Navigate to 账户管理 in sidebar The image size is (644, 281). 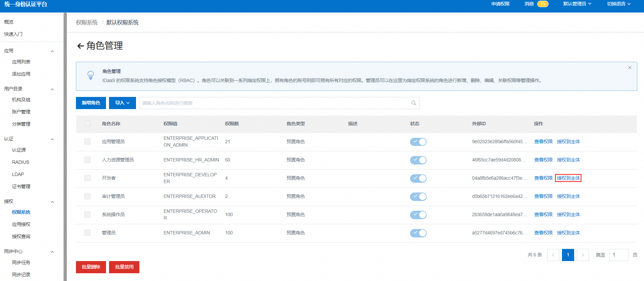click(21, 112)
